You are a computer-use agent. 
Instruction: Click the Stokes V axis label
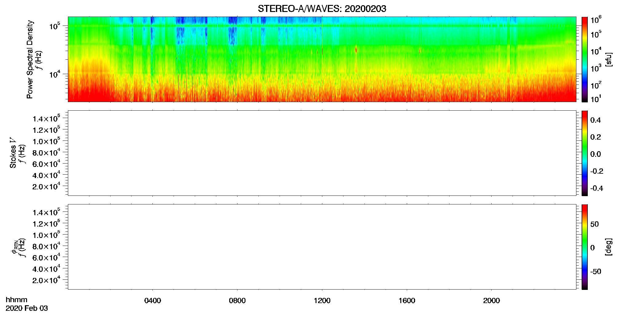click(x=13, y=153)
